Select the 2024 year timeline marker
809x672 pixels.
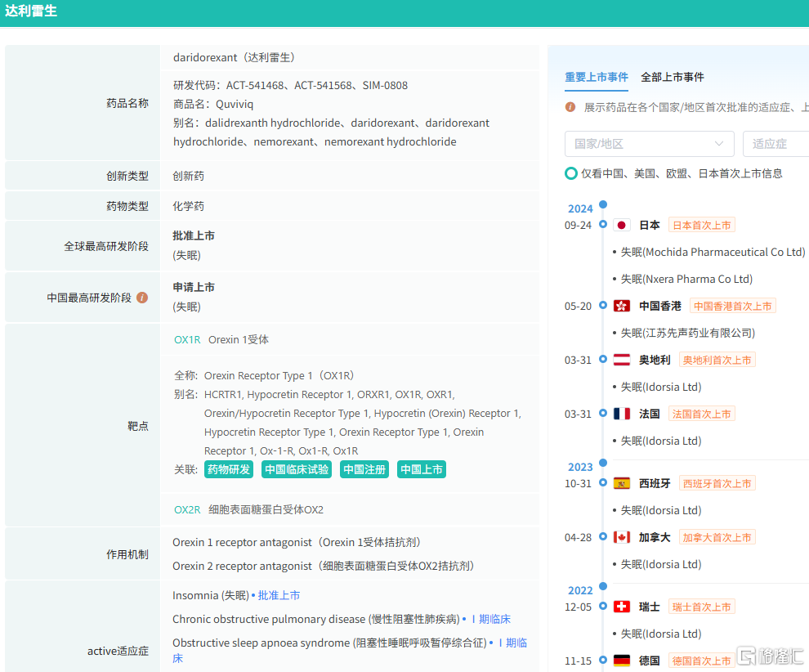point(602,204)
